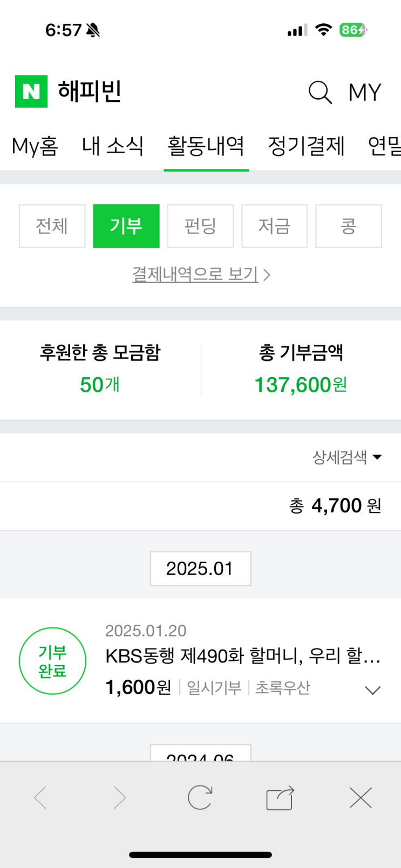Screen dimensions: 401x868
Task: Close the browser with the X icon
Action: pos(361,797)
